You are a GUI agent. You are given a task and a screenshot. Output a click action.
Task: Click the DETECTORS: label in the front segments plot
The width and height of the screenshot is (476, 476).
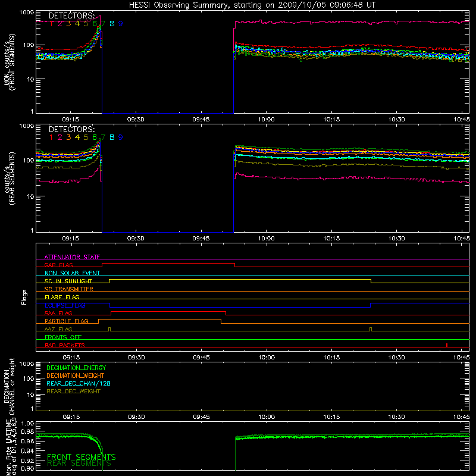tap(71, 15)
